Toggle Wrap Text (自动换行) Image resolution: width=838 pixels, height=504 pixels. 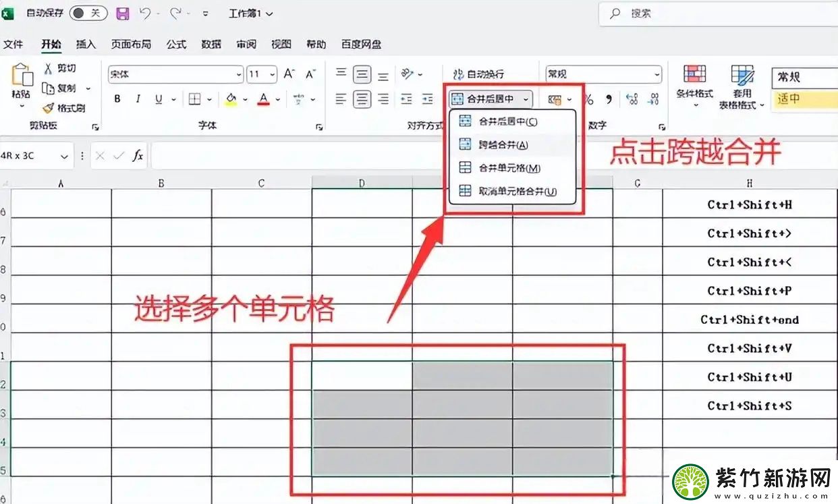click(478, 74)
